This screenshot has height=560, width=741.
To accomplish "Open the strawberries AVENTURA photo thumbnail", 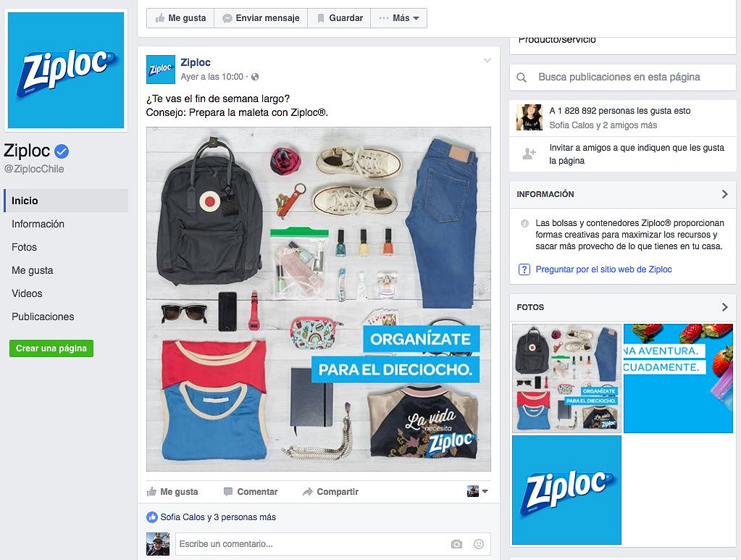I will pos(678,379).
